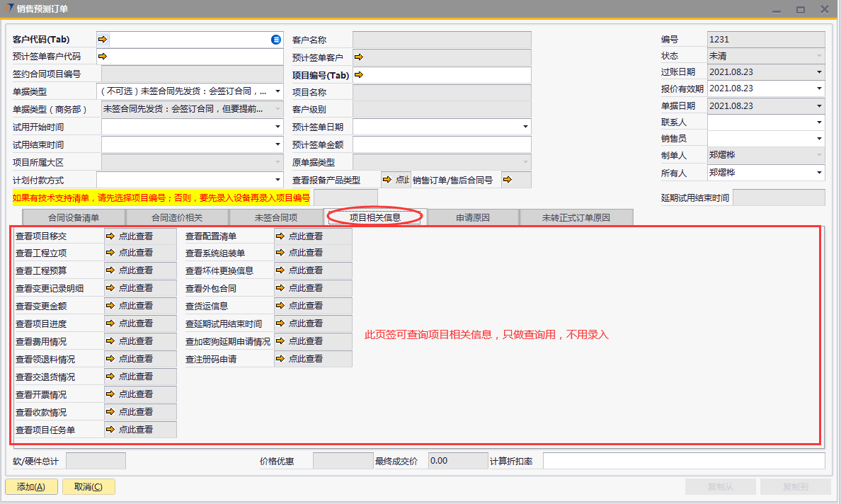Open the 销售员 dropdown list

(819, 139)
